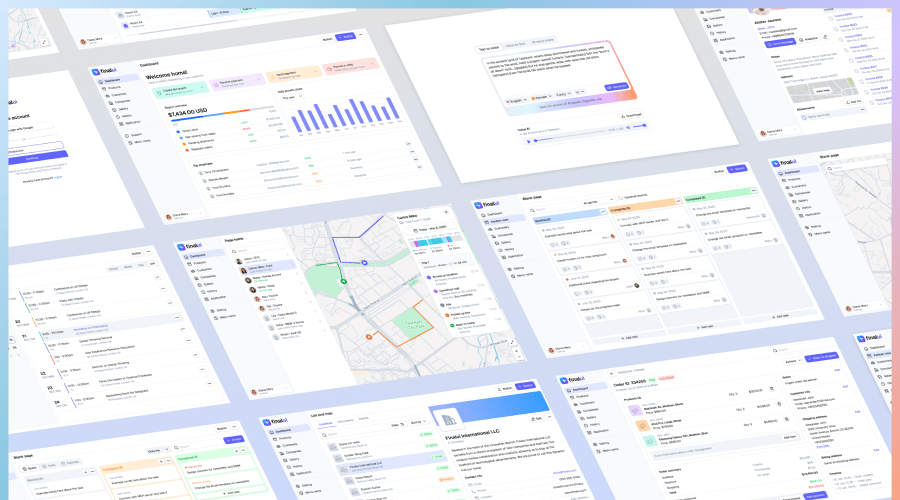Close the trip details panel on the map
Screen dimensions: 900x500
click(446, 212)
